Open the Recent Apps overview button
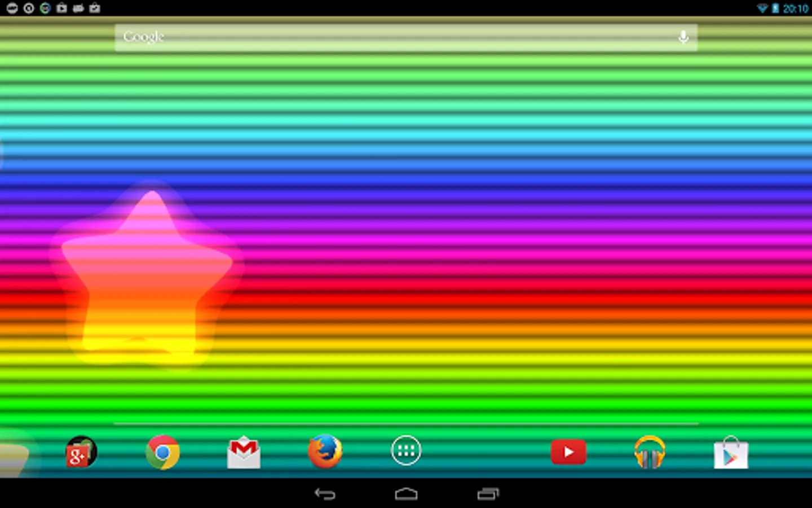812x508 pixels. coord(488,494)
